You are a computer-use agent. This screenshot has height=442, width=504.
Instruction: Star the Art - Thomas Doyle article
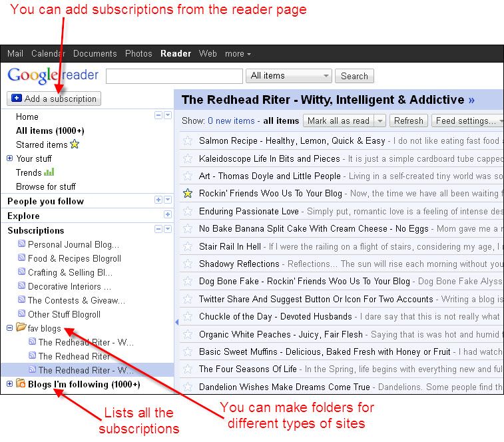pyautogui.click(x=187, y=176)
